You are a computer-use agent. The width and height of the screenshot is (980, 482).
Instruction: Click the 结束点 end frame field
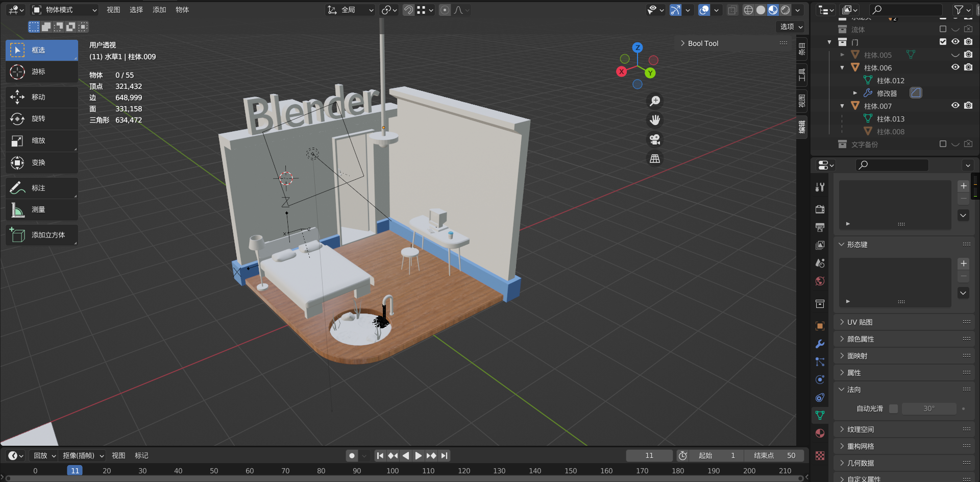click(x=773, y=455)
